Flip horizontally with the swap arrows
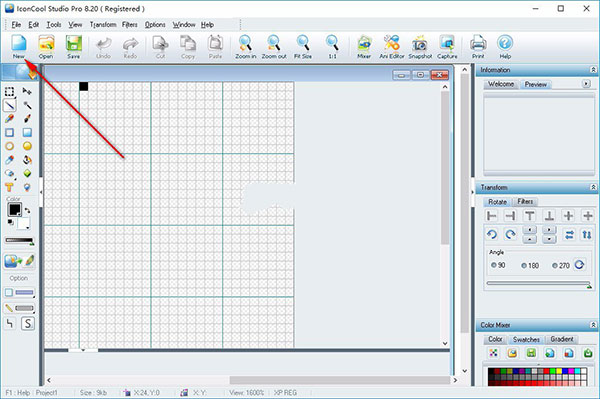The height and width of the screenshot is (399, 600). (x=569, y=235)
